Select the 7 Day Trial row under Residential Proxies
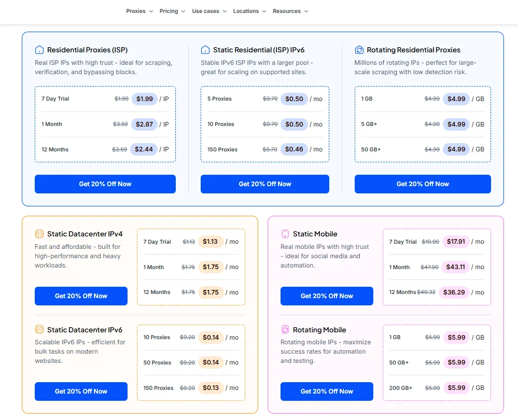 [105, 99]
